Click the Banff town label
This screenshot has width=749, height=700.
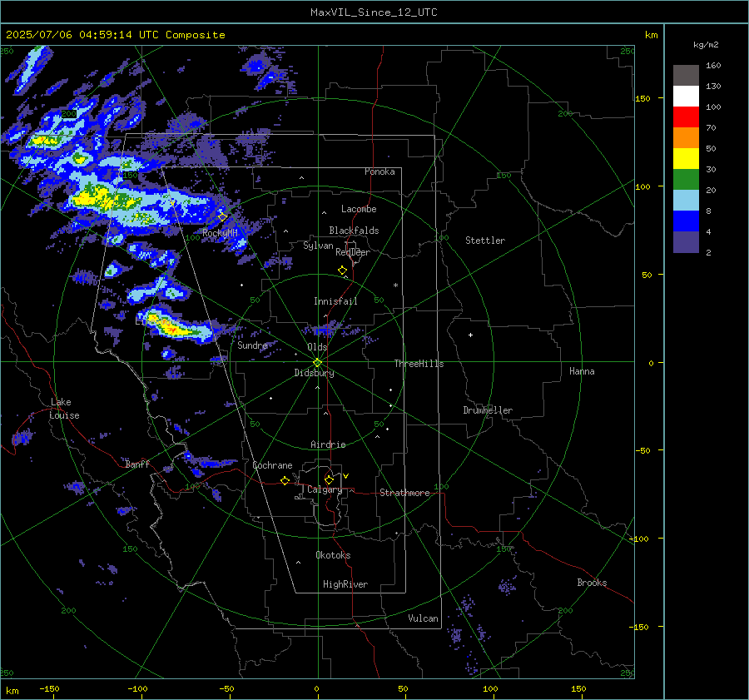pos(137,464)
